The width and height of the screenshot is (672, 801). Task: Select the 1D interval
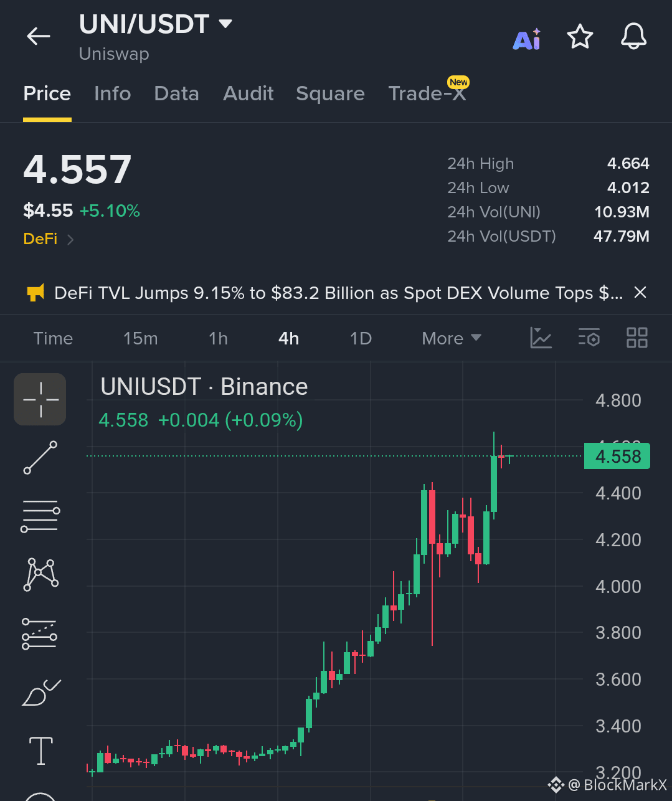click(361, 338)
